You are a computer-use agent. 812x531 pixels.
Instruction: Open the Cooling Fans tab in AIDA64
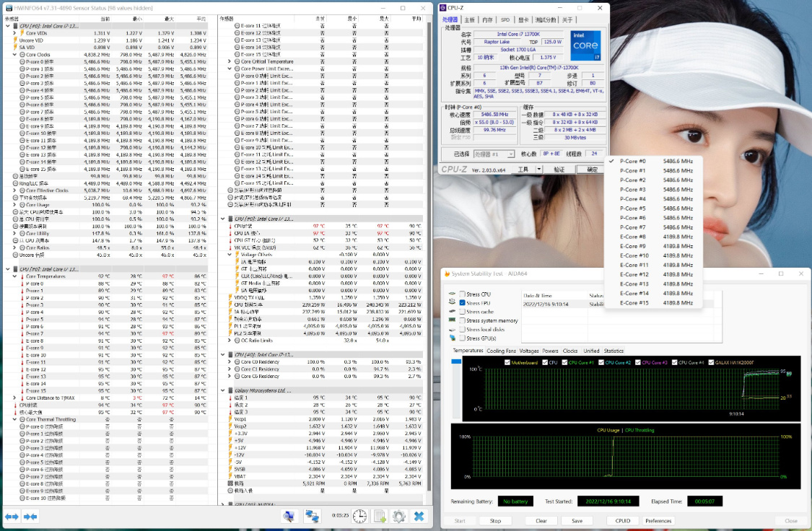(501, 351)
